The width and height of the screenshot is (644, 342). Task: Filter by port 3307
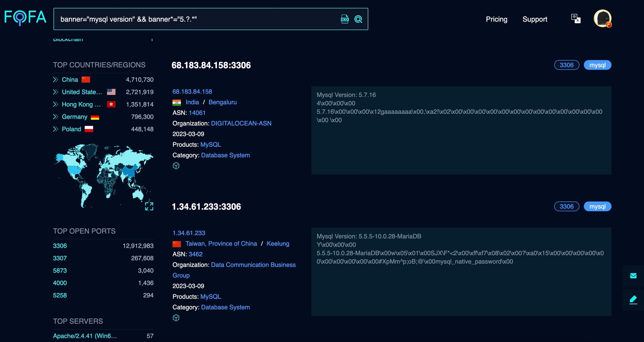60,258
